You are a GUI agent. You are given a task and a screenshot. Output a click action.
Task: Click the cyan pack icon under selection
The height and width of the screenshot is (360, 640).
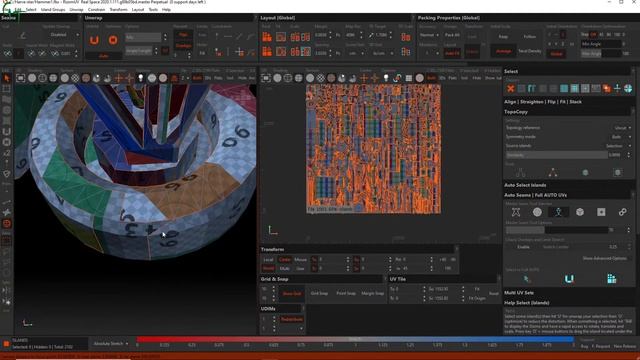[x=611, y=279]
